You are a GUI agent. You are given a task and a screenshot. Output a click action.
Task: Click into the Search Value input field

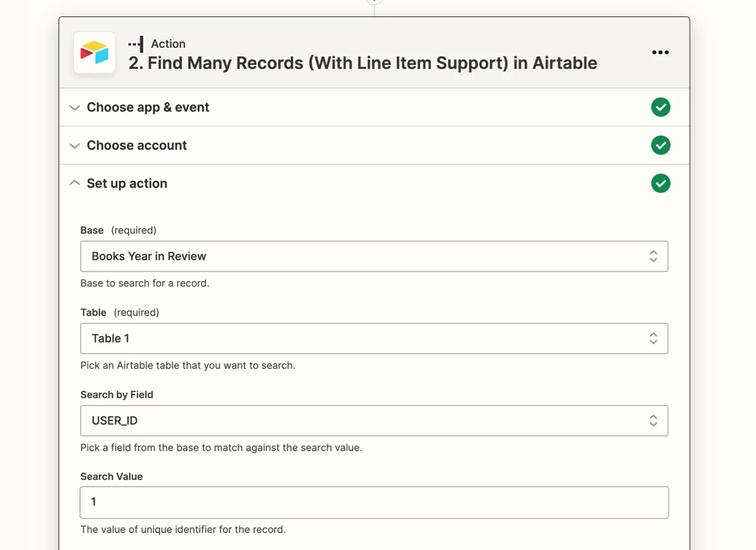(374, 503)
